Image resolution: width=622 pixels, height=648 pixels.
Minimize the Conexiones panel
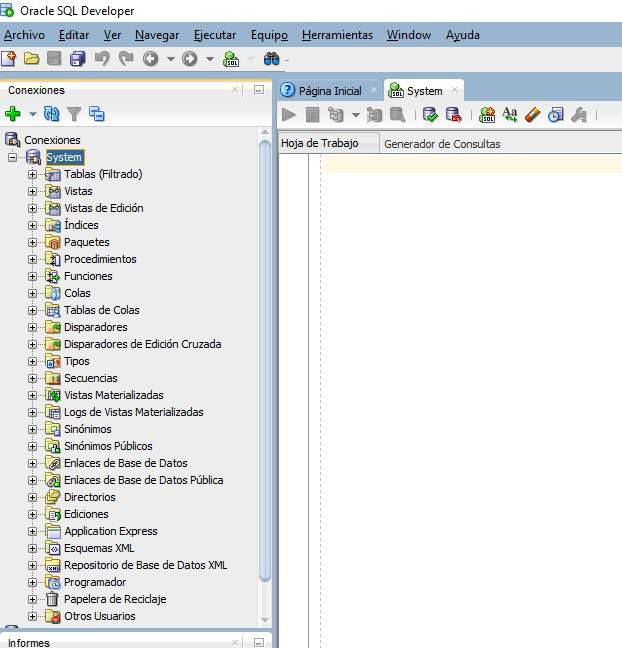coord(259,90)
